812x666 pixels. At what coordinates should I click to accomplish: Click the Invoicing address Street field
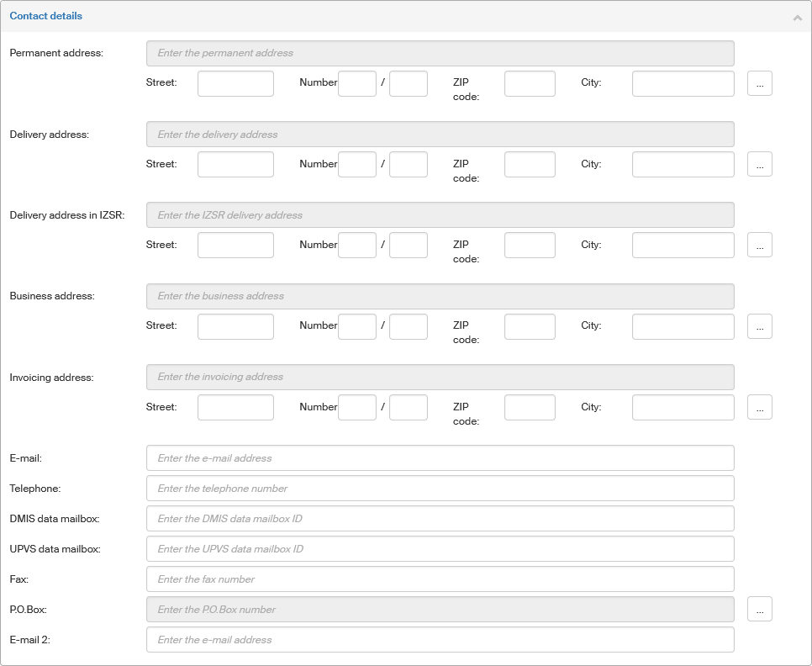click(235, 407)
